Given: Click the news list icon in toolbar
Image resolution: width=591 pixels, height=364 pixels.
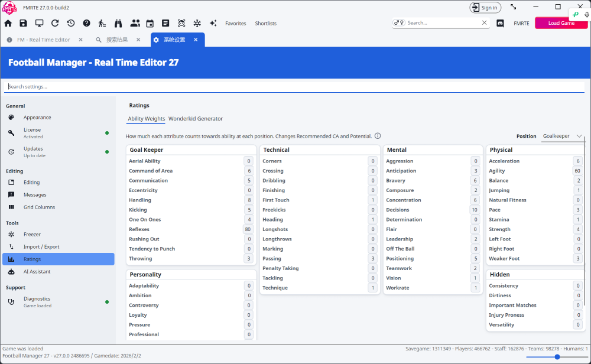Looking at the screenshot, I should [165, 24].
